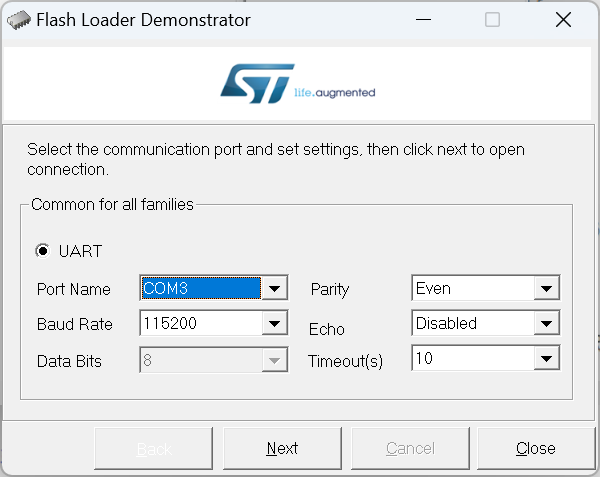The width and height of the screenshot is (603, 480).
Task: Click the Disabled echo value field
Action: (474, 324)
